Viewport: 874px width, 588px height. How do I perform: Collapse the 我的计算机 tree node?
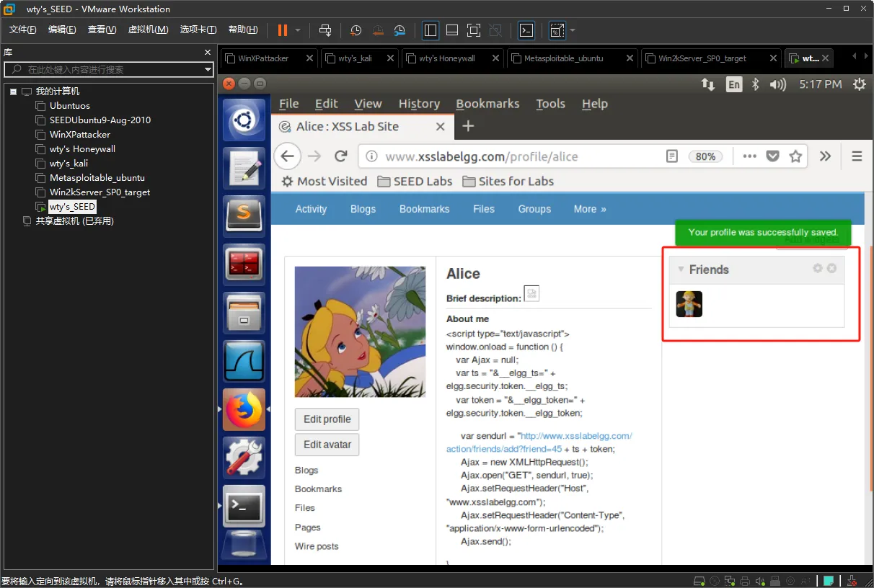tap(13, 92)
